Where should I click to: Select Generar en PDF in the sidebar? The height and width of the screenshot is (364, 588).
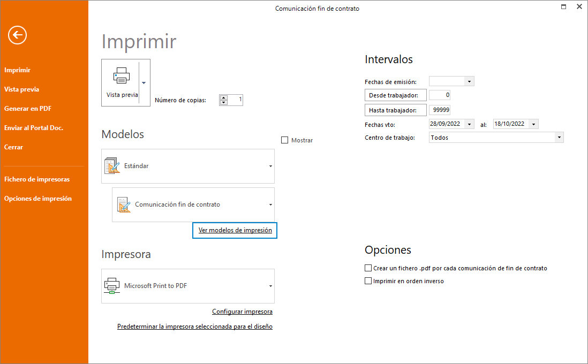(x=27, y=108)
